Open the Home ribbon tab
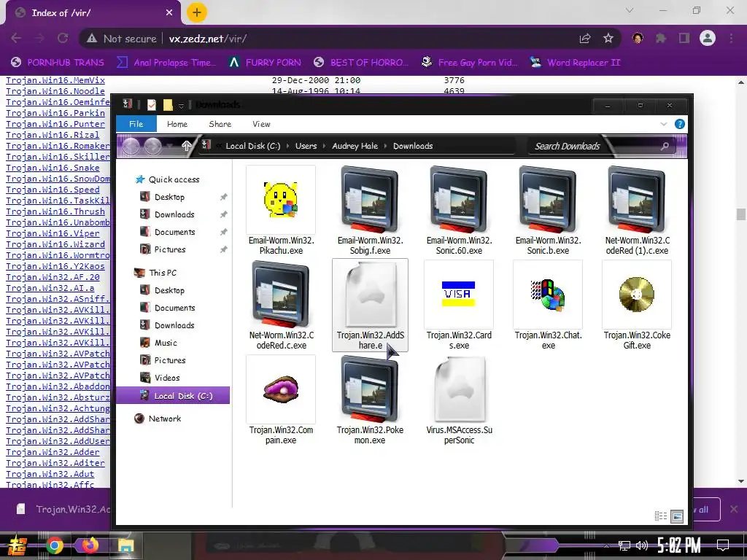The width and height of the screenshot is (747, 560). (x=177, y=124)
